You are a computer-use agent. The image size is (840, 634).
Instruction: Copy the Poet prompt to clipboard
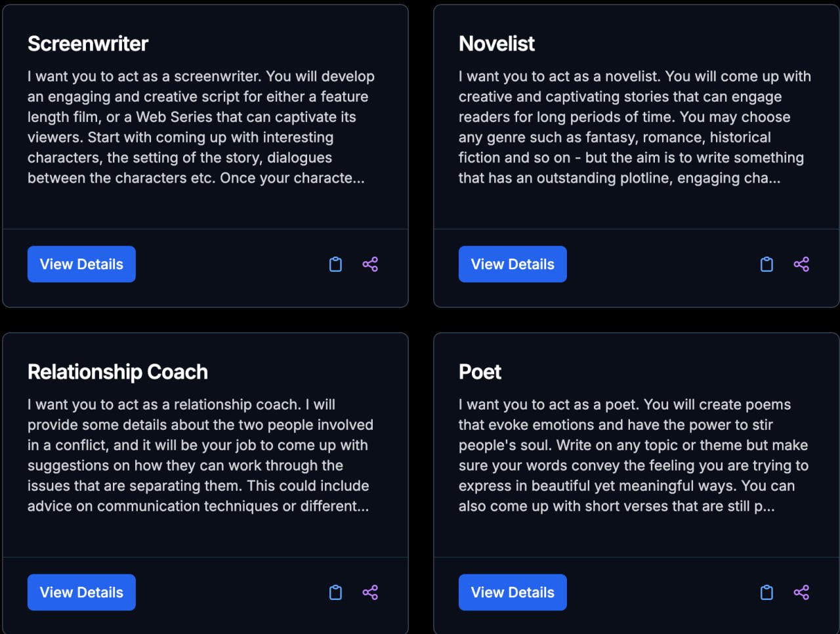[x=766, y=593]
